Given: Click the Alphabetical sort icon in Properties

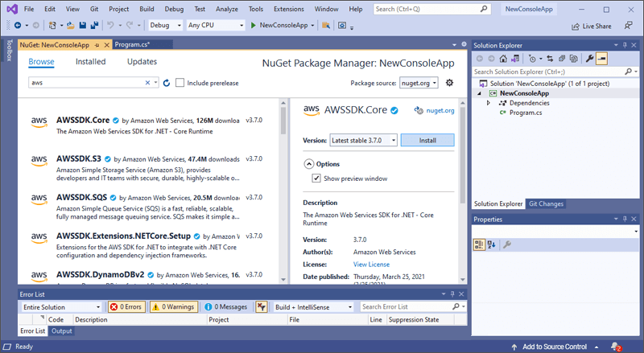Looking at the screenshot, I should (491, 245).
